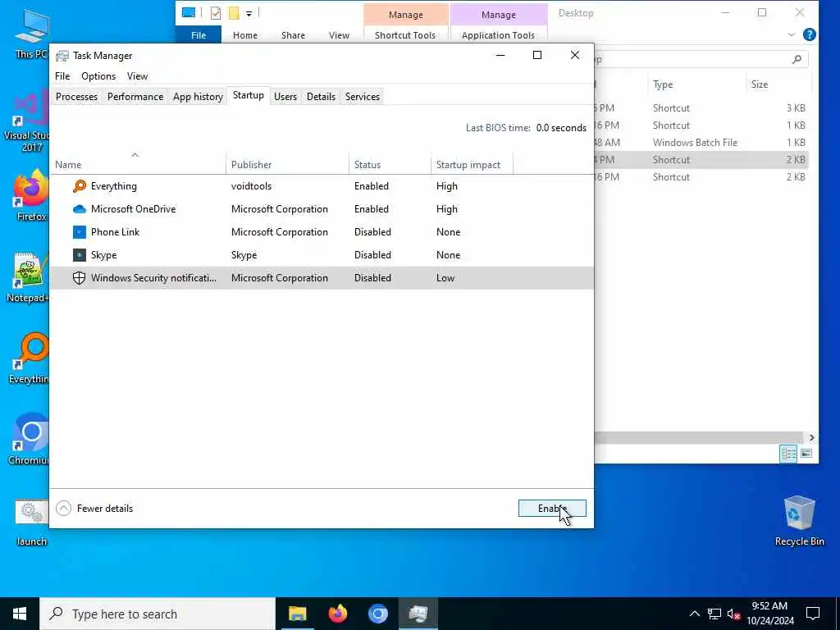Open Explorer File ribbon tab
Image resolution: width=840 pixels, height=630 pixels.
(199, 35)
